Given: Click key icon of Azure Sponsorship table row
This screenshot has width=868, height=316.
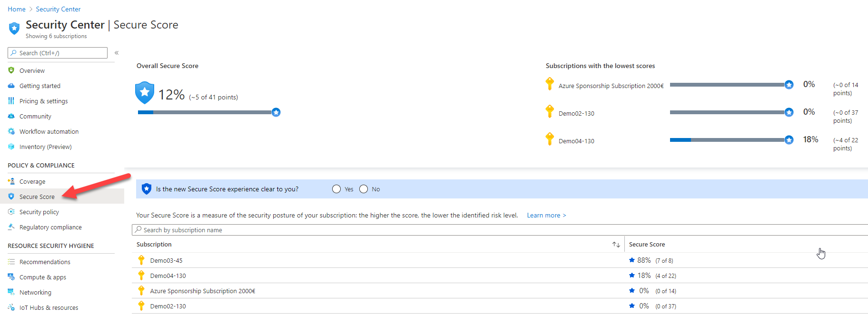Looking at the screenshot, I should 141,290.
